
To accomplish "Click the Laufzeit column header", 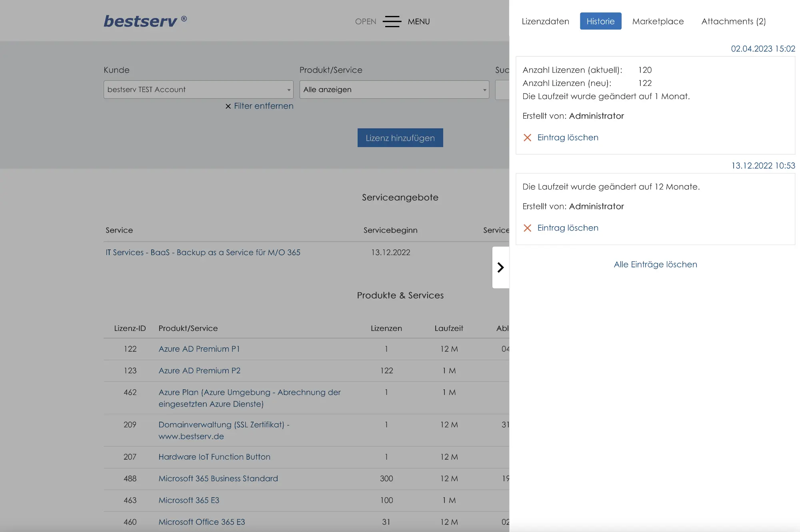I will [x=449, y=328].
